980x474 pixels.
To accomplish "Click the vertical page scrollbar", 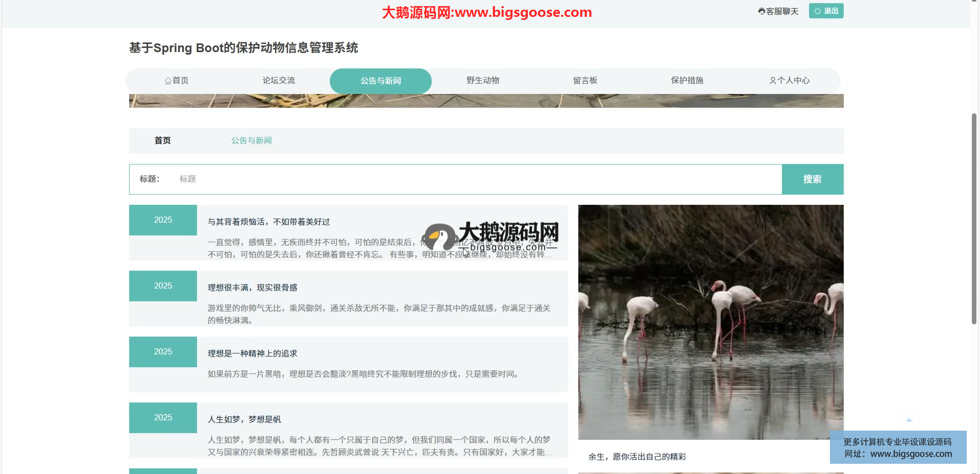I will pyautogui.click(x=974, y=219).
